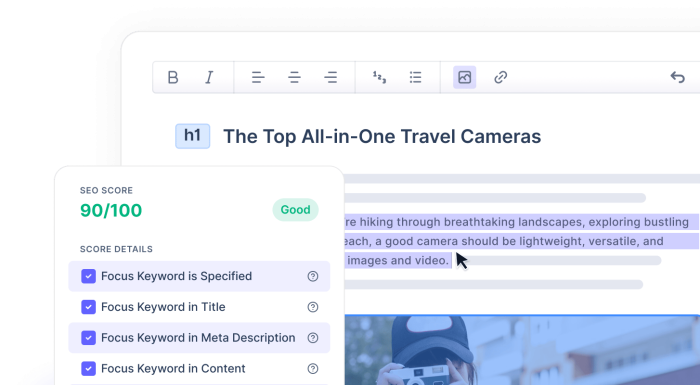The width and height of the screenshot is (700, 385).
Task: Apply italic formatting
Action: click(209, 77)
